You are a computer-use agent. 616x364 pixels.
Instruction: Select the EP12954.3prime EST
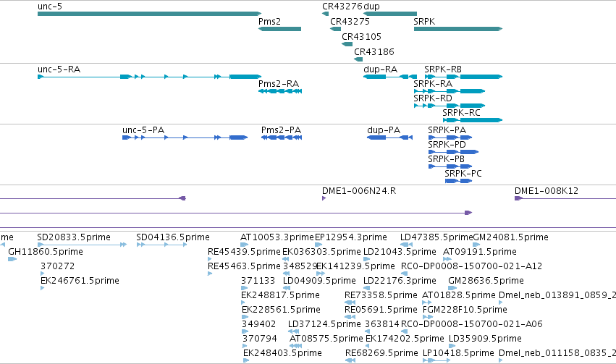tap(318, 245)
